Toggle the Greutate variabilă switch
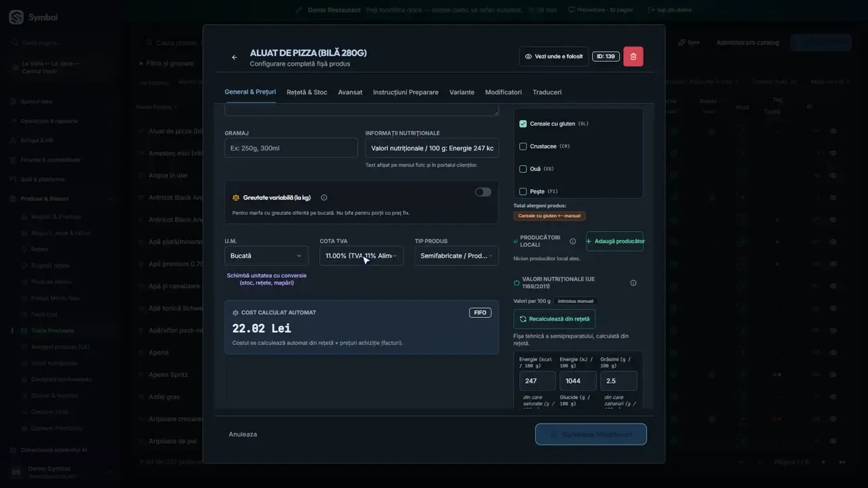Screen dimensions: 868x488 point(483,192)
